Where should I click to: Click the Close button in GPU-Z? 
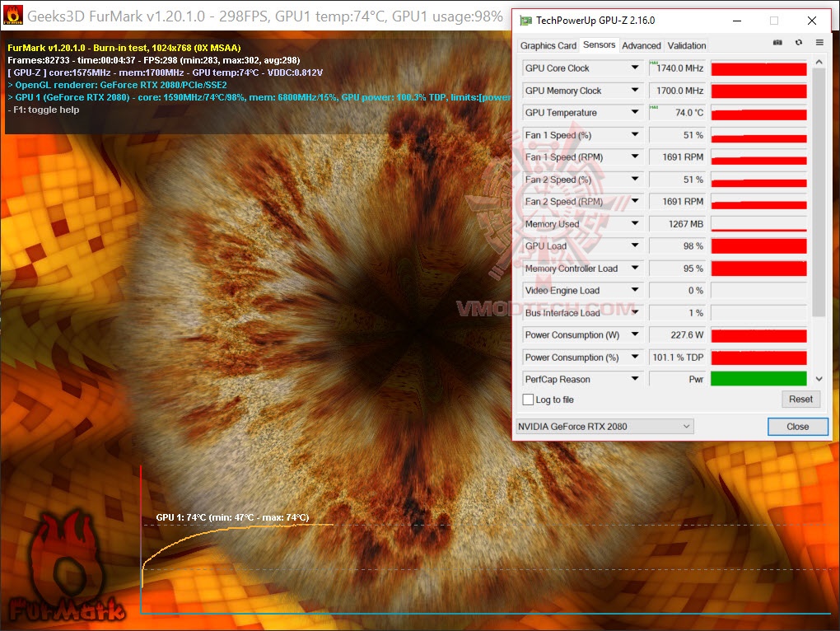tap(797, 426)
